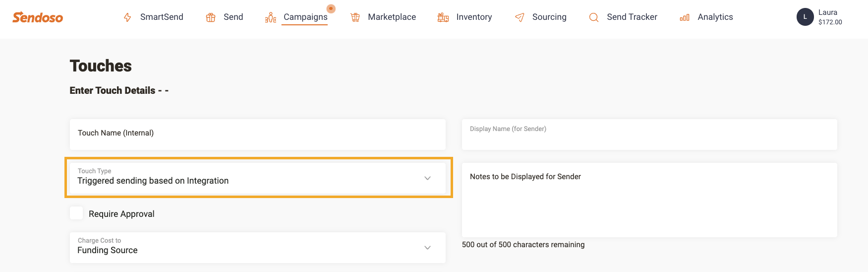The height and width of the screenshot is (272, 868).
Task: Click the Sendoso logo
Action: point(38,17)
